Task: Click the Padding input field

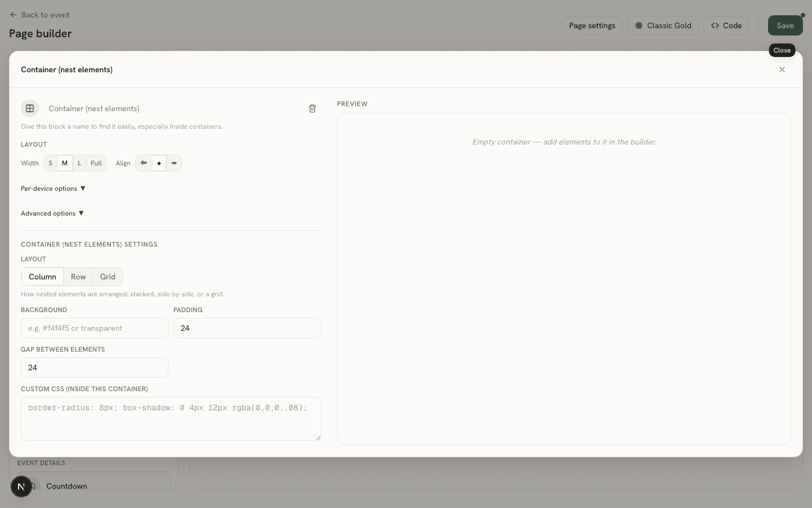Action: coord(247,328)
